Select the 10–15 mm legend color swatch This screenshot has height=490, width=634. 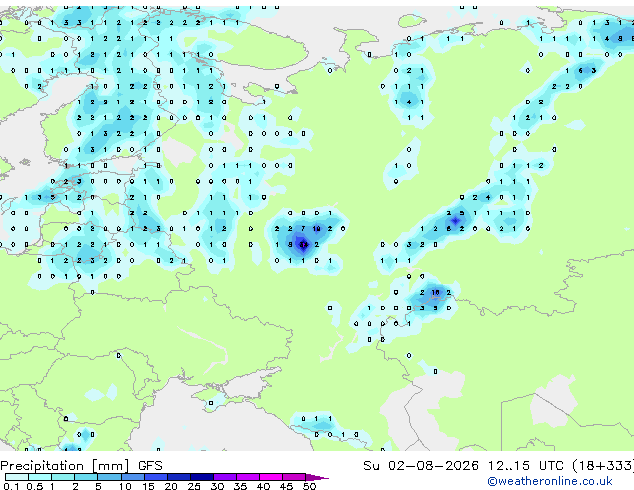tap(132, 477)
